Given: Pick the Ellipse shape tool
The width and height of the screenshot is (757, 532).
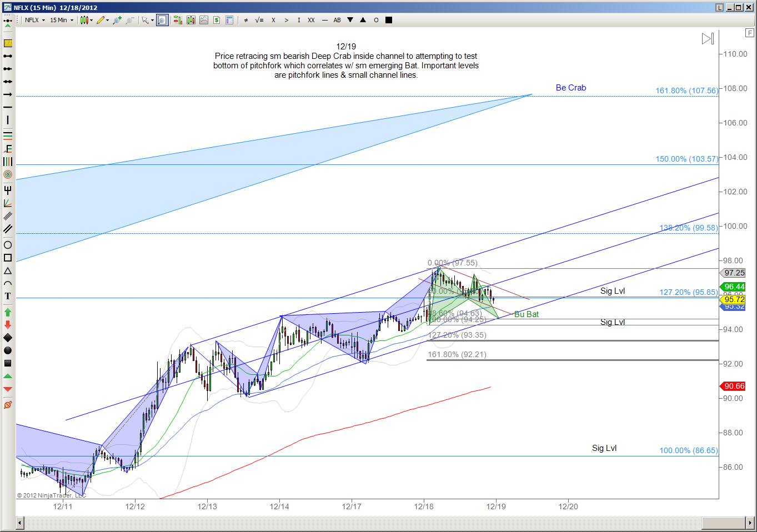Looking at the screenshot, I should (8, 245).
